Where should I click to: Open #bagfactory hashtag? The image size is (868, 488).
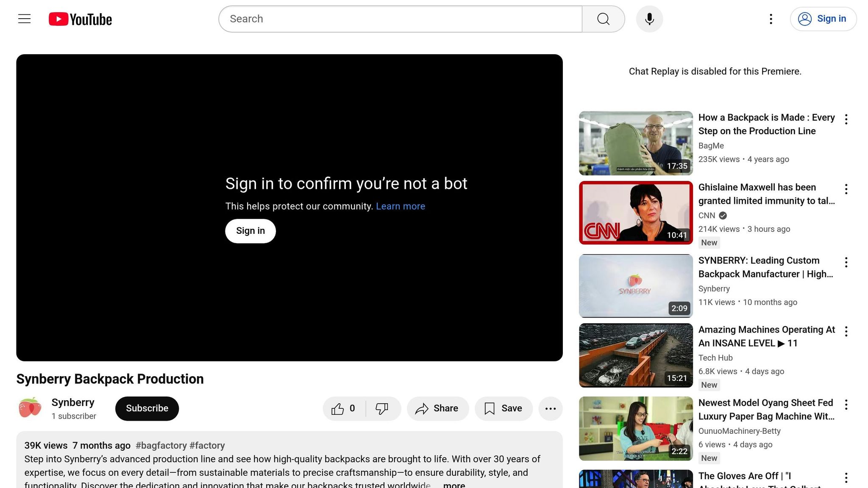161,446
